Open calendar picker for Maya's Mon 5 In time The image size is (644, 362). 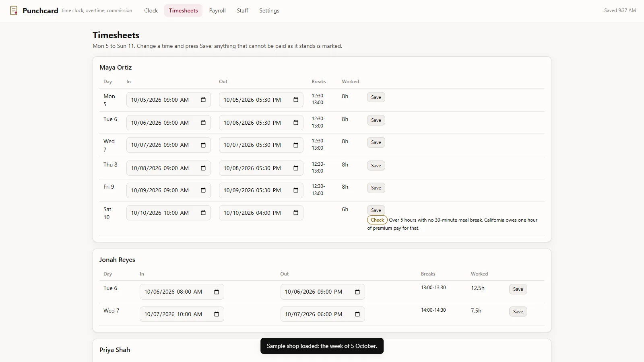click(203, 100)
